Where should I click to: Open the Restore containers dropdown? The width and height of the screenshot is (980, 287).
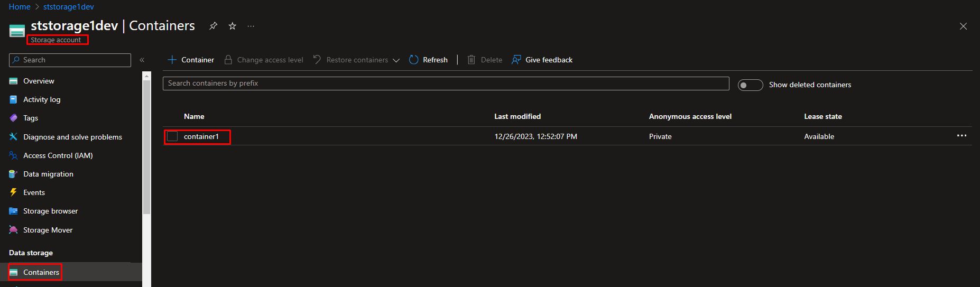pyautogui.click(x=356, y=60)
